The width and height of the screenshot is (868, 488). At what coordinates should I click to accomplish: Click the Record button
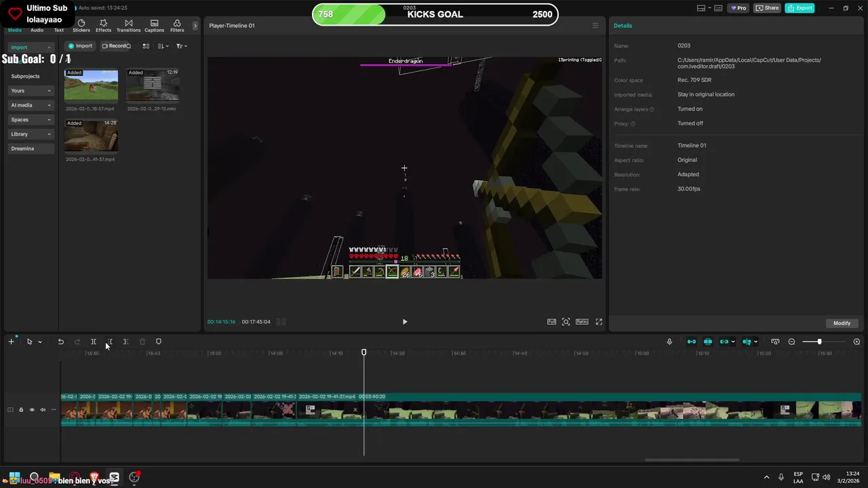[x=113, y=46]
